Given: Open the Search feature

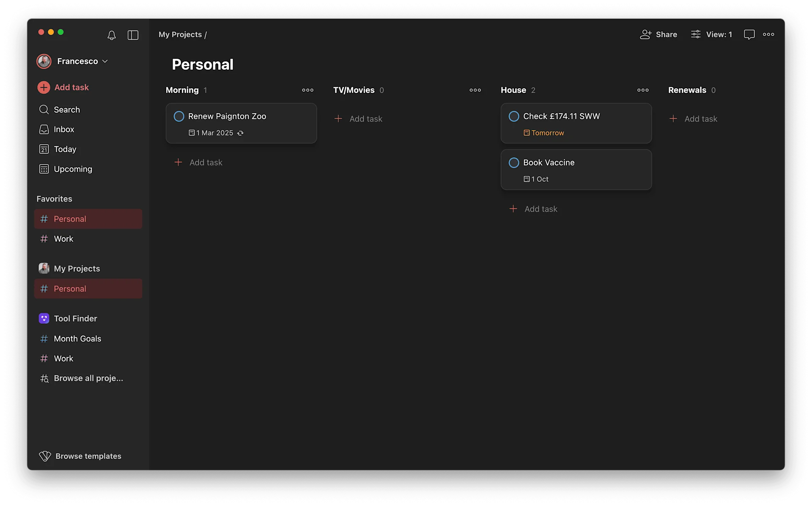Looking at the screenshot, I should 66,109.
